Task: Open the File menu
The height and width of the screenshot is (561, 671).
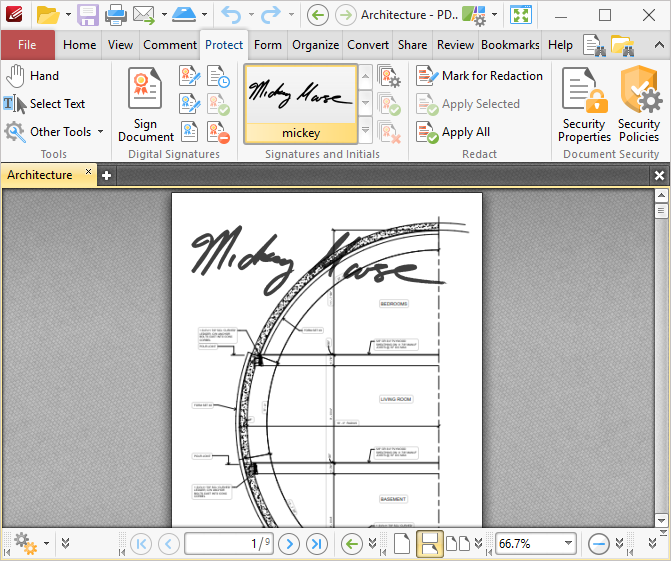Action: point(27,45)
